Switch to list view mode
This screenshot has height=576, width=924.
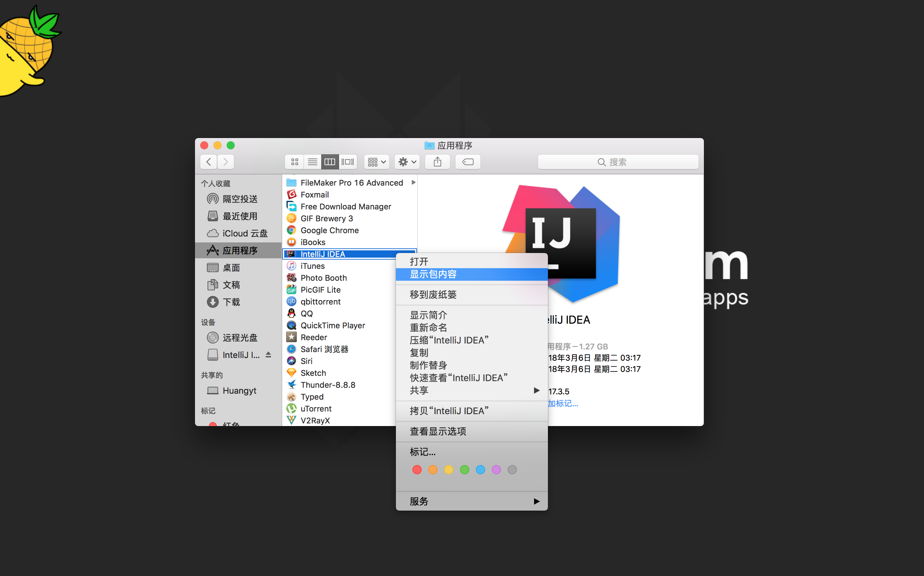[x=313, y=162]
